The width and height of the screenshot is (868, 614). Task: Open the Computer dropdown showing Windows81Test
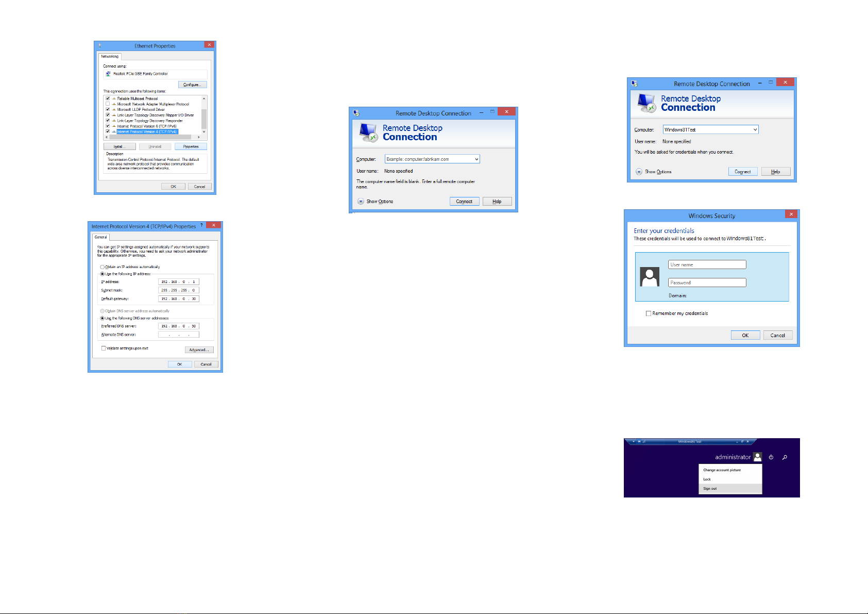coord(755,130)
